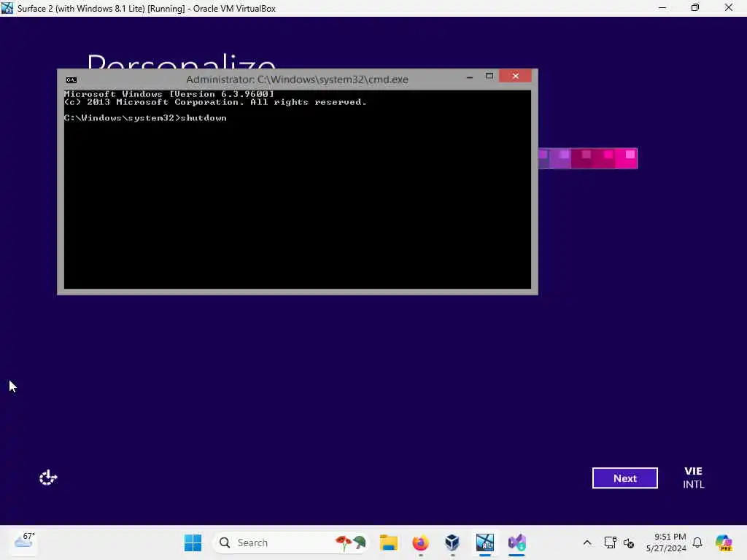Minimize the VirtualBox VM window
This screenshot has width=747, height=560.
coord(662,7)
